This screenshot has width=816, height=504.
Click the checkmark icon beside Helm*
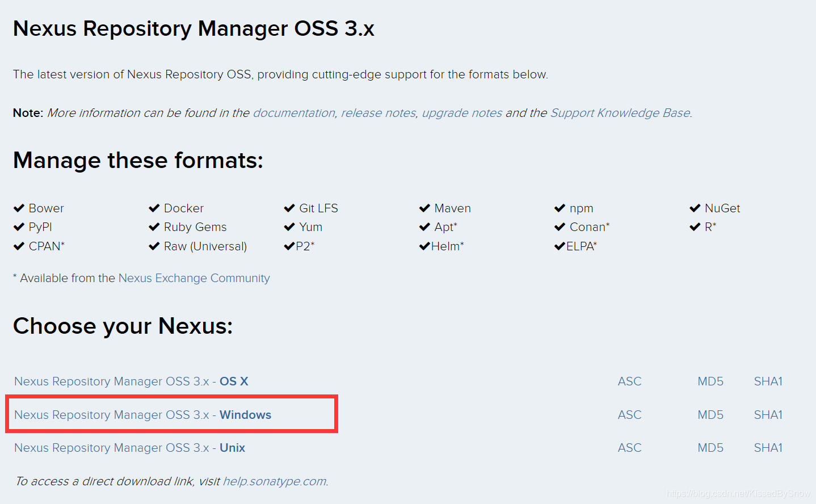pos(424,246)
